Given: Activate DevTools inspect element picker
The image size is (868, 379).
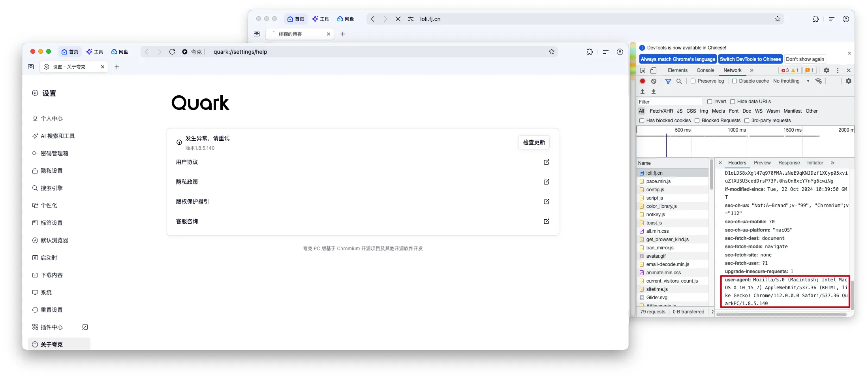Looking at the screenshot, I should (643, 70).
